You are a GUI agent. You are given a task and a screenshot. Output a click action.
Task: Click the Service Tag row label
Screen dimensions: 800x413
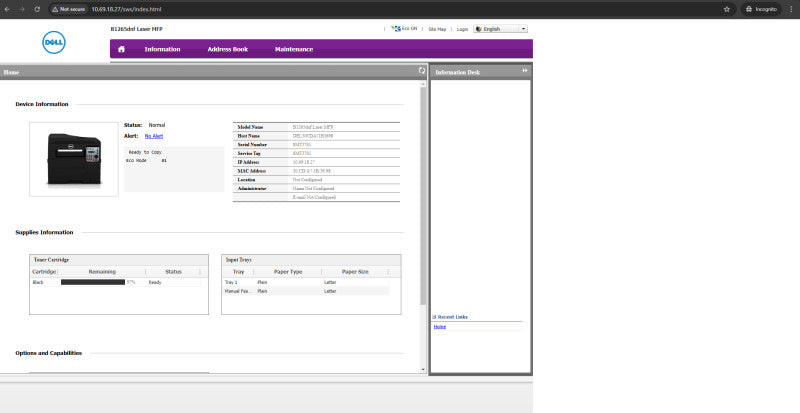coord(249,154)
